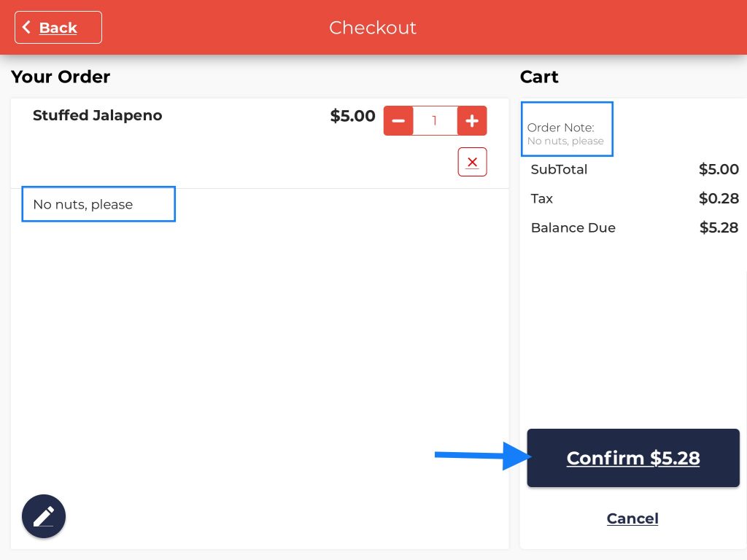Open the pencil edit note button
The width and height of the screenshot is (747, 560).
pos(44,516)
